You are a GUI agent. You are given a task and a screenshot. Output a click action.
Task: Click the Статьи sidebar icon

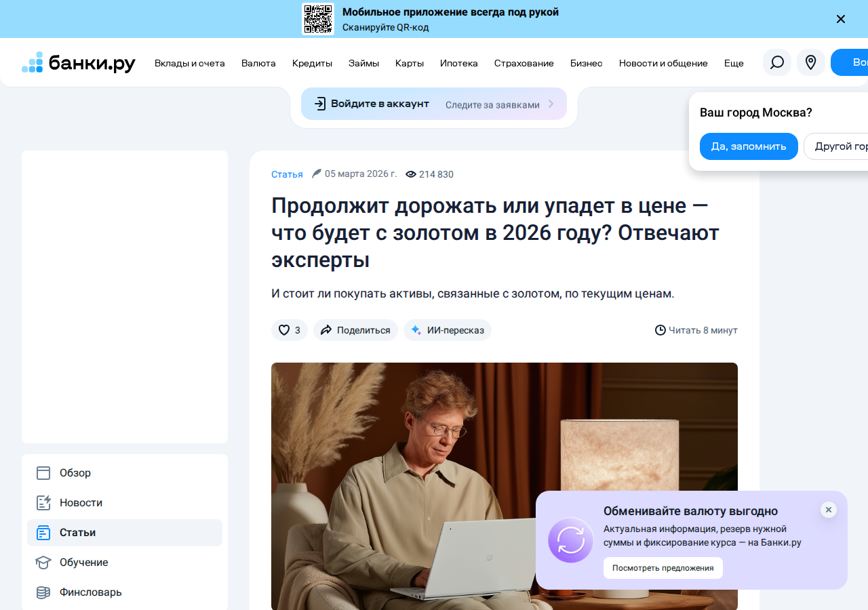43,533
